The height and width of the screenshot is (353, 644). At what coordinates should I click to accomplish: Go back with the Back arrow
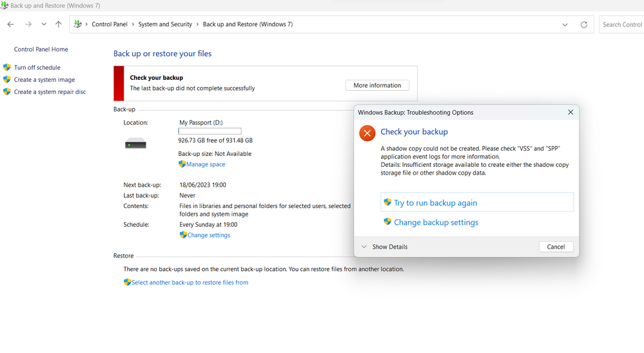click(11, 24)
